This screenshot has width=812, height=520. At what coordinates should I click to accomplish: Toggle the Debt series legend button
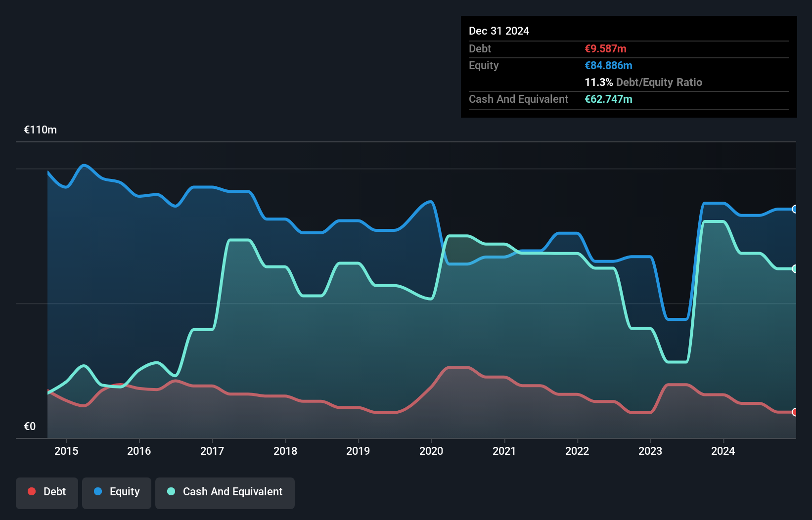(x=46, y=493)
